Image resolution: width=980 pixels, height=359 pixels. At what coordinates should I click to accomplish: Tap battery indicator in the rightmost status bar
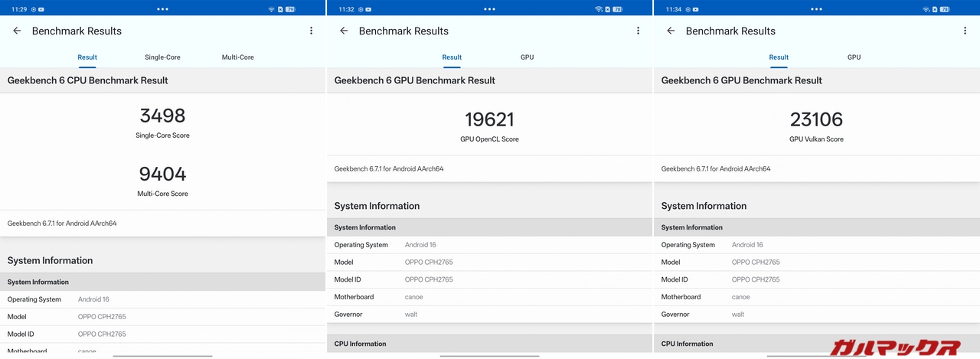click(945, 9)
